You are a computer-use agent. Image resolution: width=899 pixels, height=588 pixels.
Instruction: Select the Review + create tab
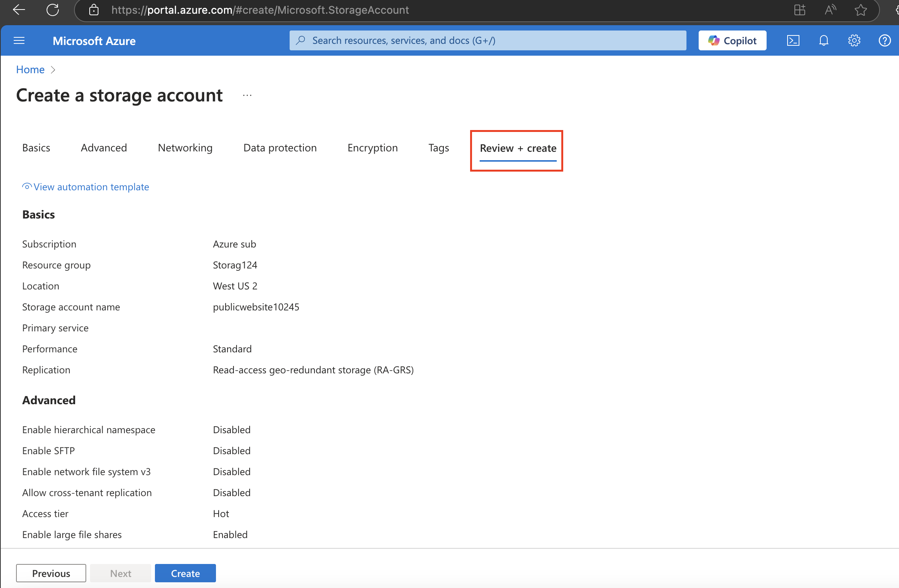pyautogui.click(x=518, y=148)
